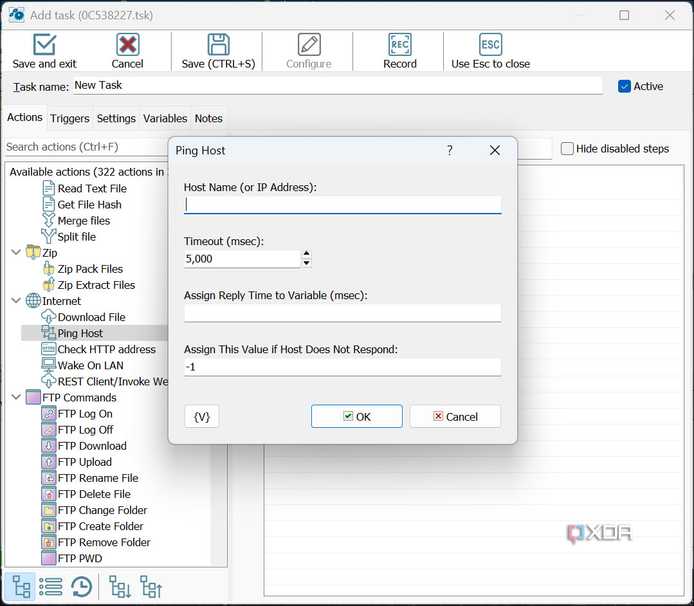Viewport: 694px width, 606px height.
Task: Click the host-does-not-respond value field
Action: (x=343, y=367)
